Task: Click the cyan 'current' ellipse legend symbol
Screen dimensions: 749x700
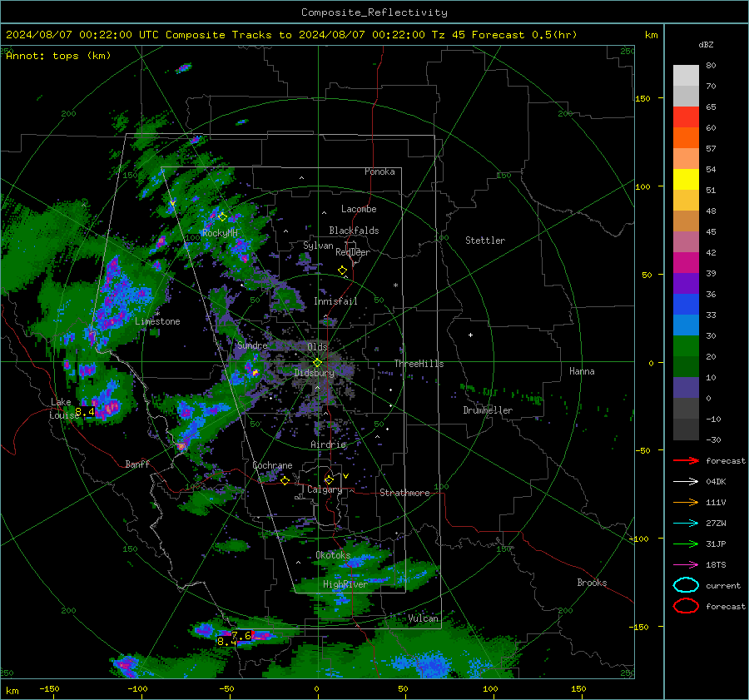Action: pos(686,585)
